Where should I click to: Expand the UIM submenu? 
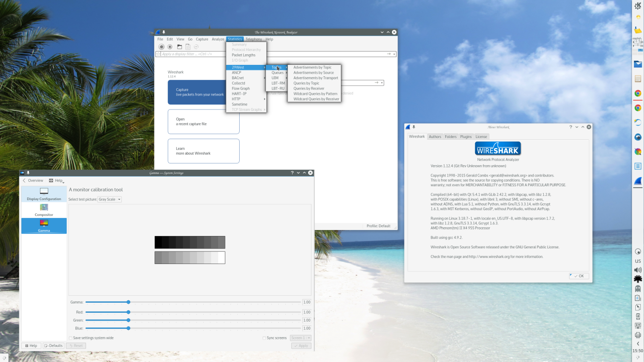coord(277,78)
